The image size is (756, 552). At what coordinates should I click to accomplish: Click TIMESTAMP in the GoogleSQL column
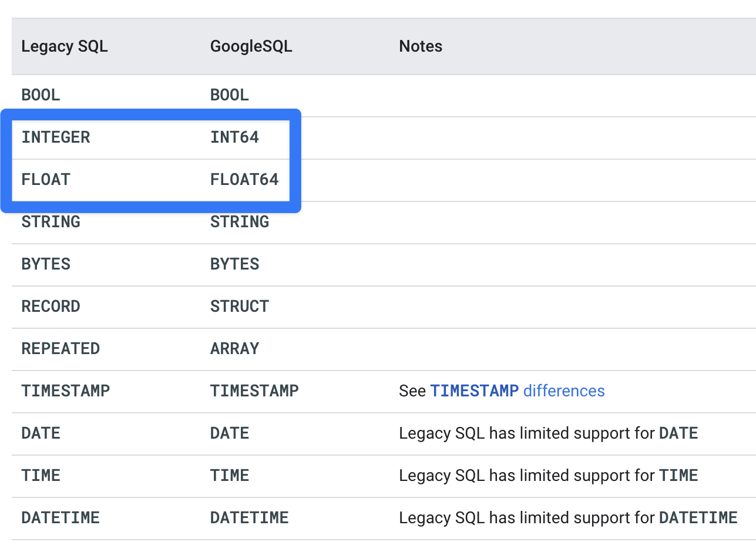point(254,391)
